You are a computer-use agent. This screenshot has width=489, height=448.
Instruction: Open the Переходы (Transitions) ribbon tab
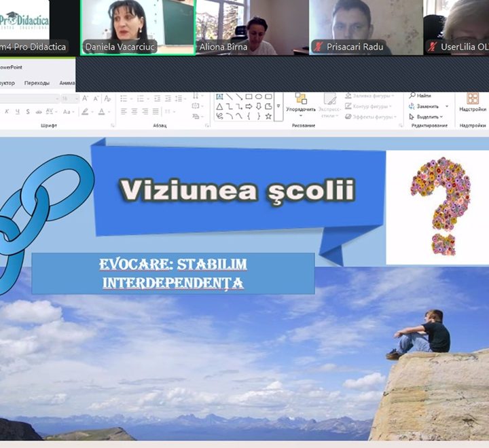[x=37, y=83]
